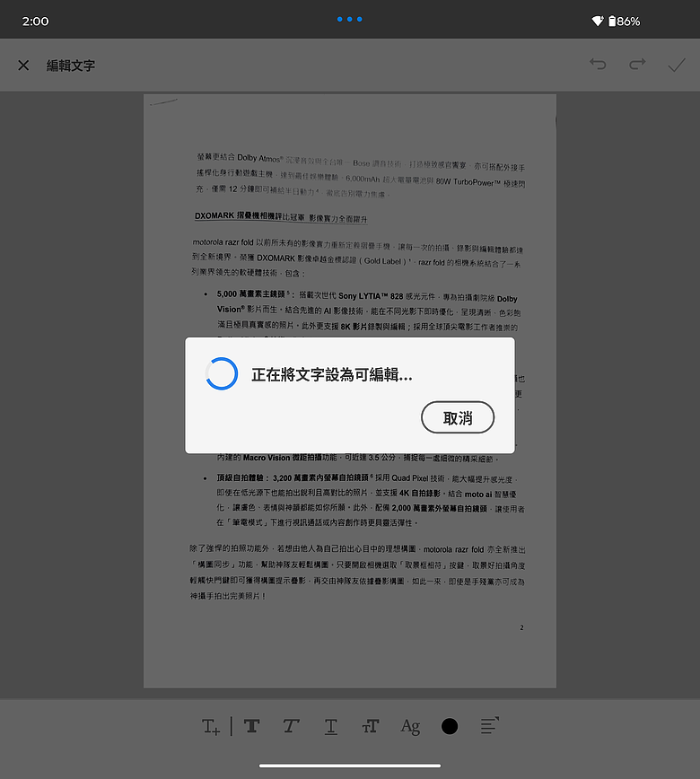Tap the DXOMARK underlined heading in document
Screen dimensions: 700x779
281,217
